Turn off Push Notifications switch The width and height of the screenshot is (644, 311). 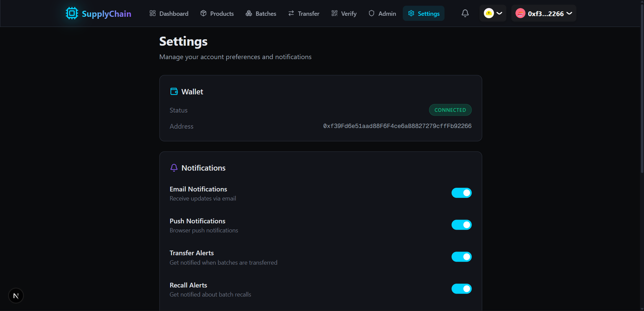(461, 225)
